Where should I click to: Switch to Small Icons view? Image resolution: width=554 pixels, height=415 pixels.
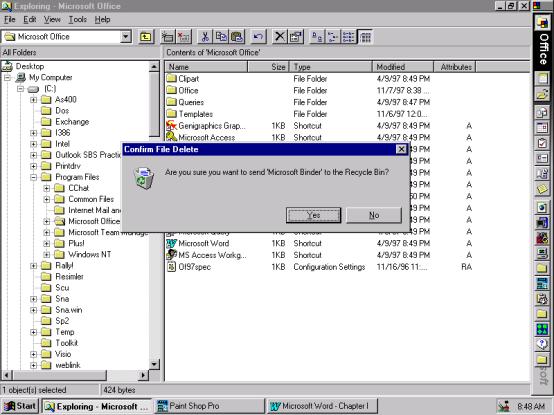(333, 37)
